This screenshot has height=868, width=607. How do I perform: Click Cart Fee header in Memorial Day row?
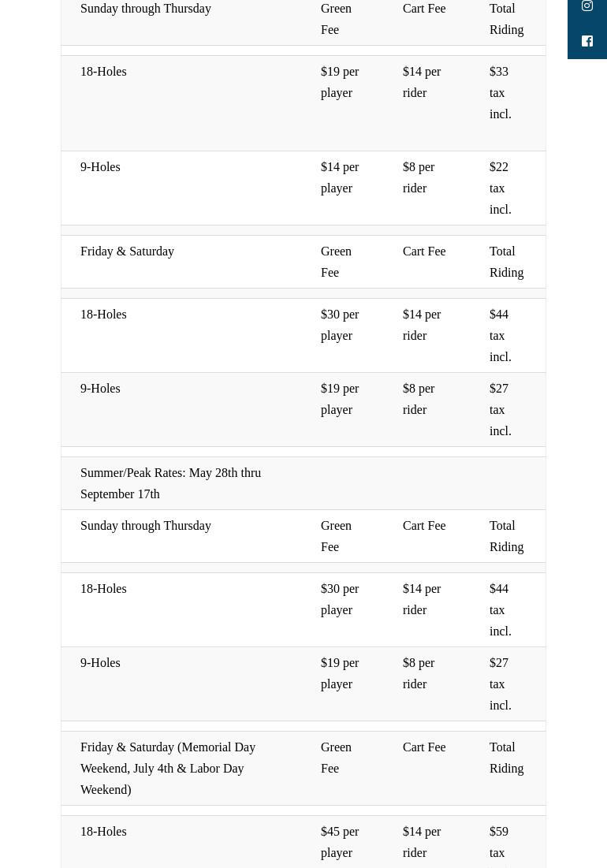pyautogui.click(x=424, y=747)
